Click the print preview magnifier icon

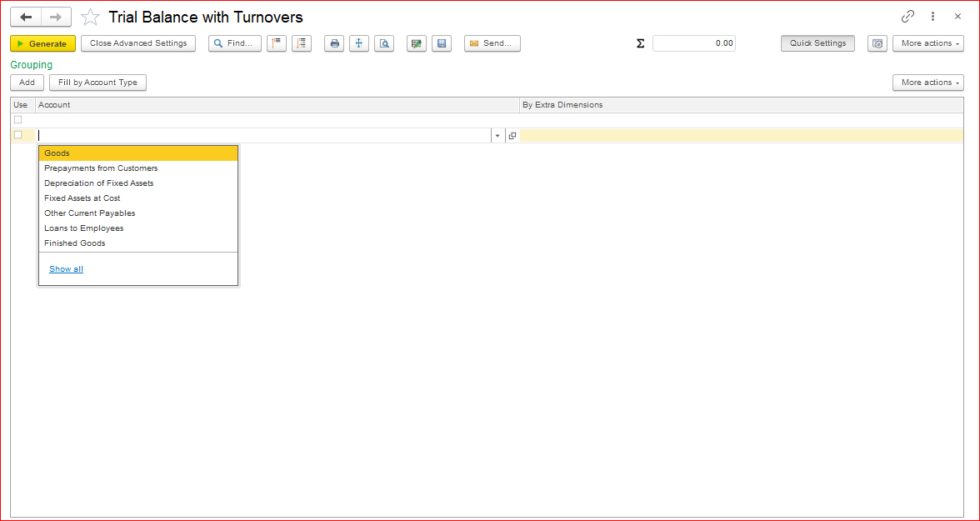384,43
